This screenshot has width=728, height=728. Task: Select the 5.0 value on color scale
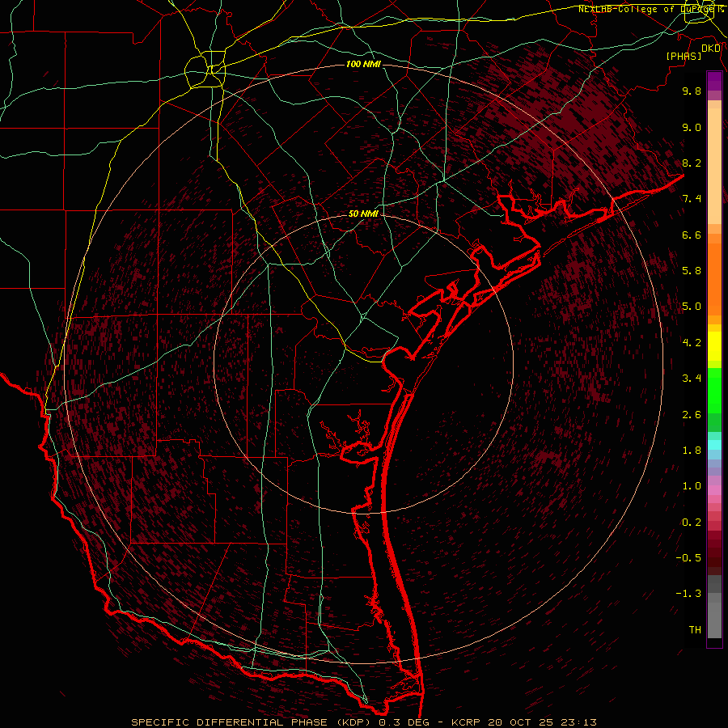692,307
